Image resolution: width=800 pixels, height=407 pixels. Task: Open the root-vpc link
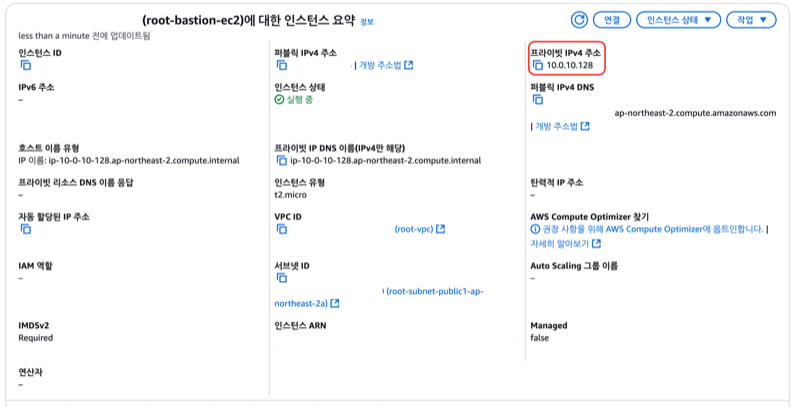(419, 229)
